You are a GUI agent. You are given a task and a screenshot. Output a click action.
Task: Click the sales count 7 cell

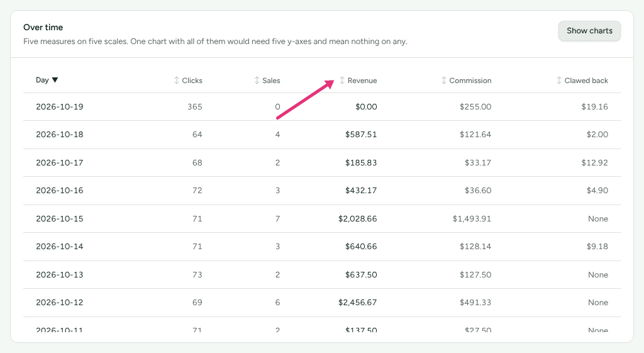pyautogui.click(x=277, y=218)
